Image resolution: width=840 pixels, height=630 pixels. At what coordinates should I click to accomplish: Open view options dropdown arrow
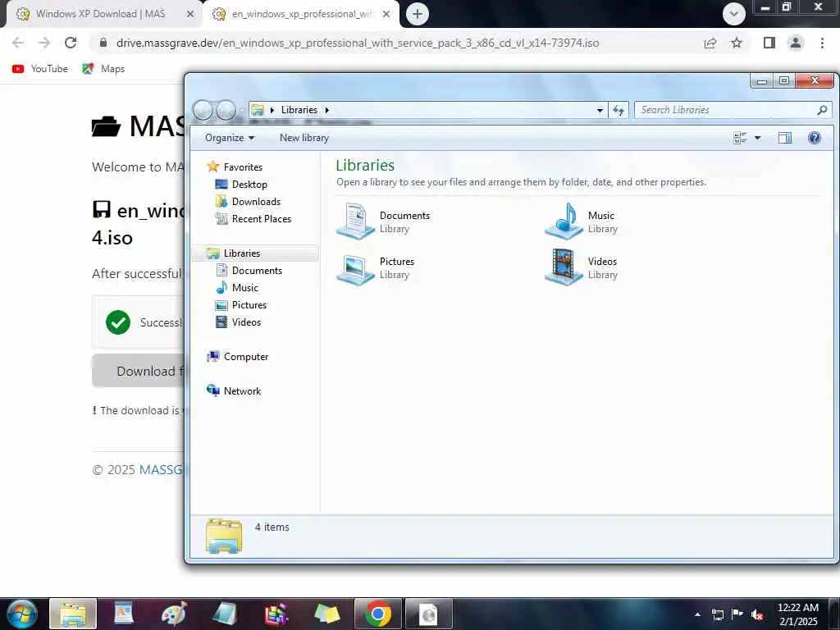pos(757,138)
